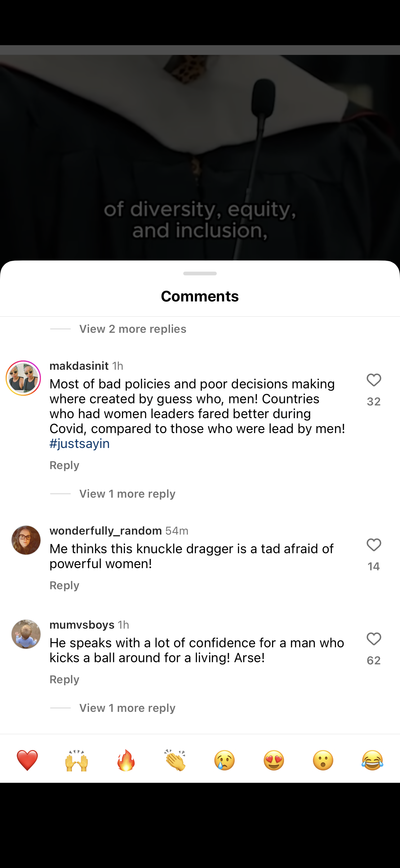Select the clapping hands emoji

[175, 760]
